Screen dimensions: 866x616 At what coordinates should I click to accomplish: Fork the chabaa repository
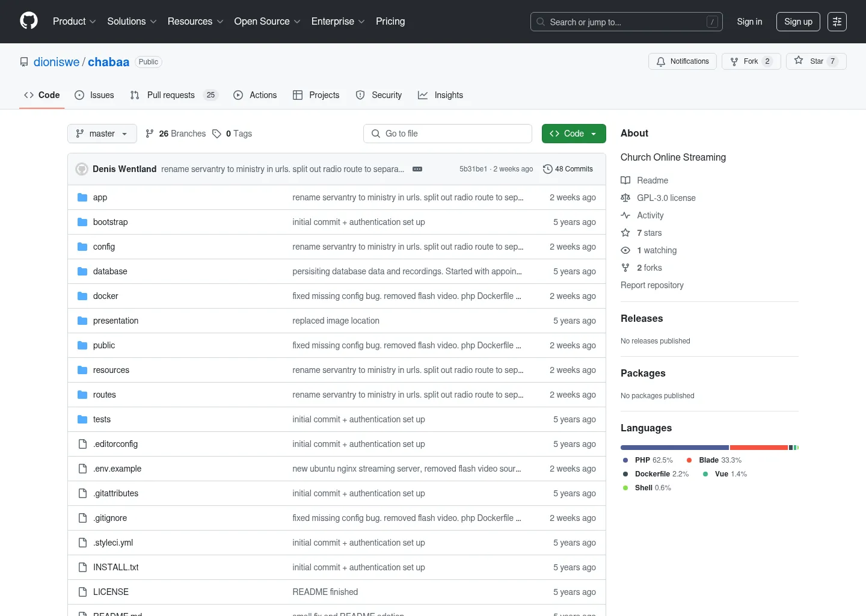point(751,61)
